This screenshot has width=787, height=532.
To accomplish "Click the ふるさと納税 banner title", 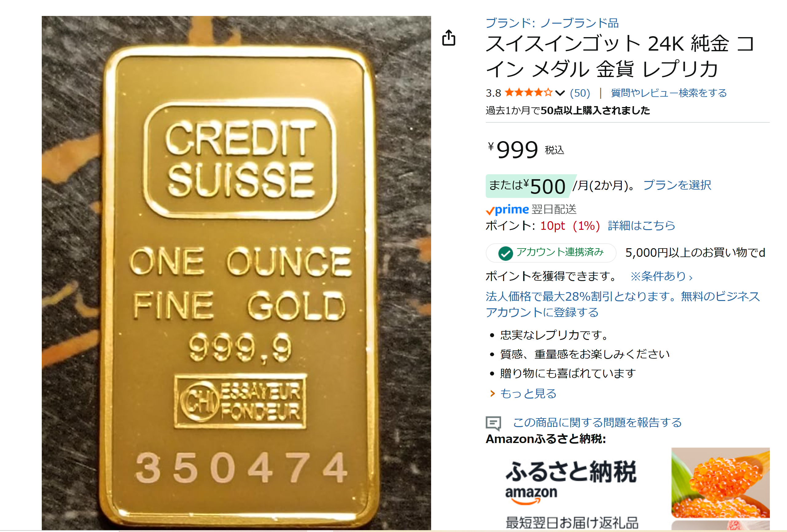I will 571,472.
